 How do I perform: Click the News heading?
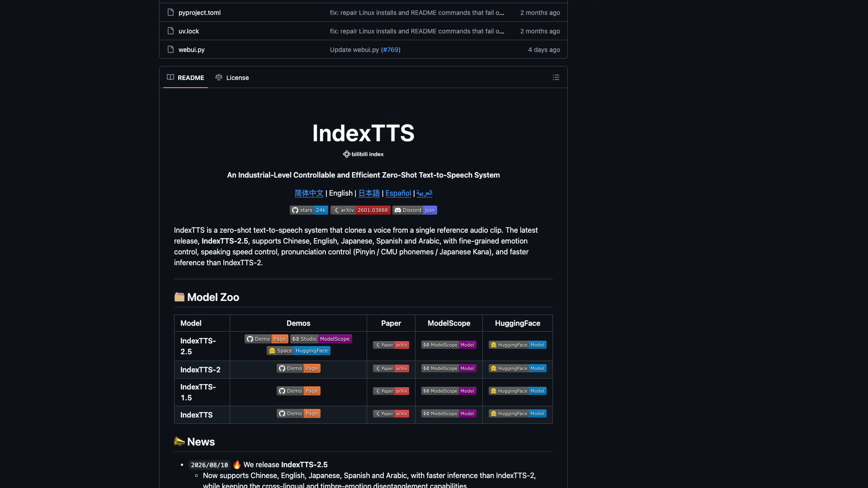(x=194, y=441)
